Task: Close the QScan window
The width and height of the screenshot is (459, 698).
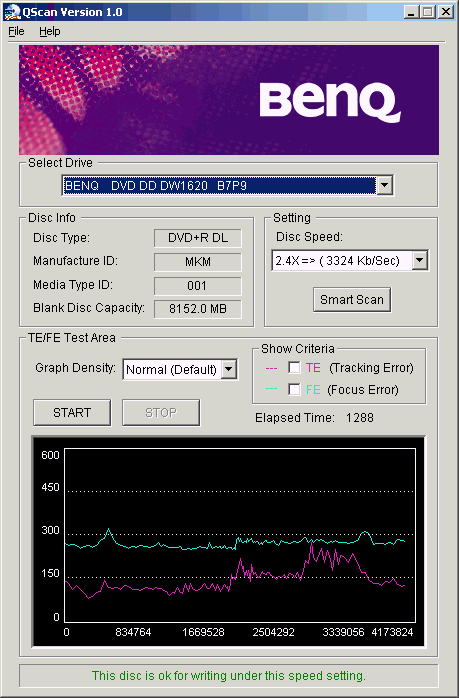Action: pyautogui.click(x=446, y=12)
